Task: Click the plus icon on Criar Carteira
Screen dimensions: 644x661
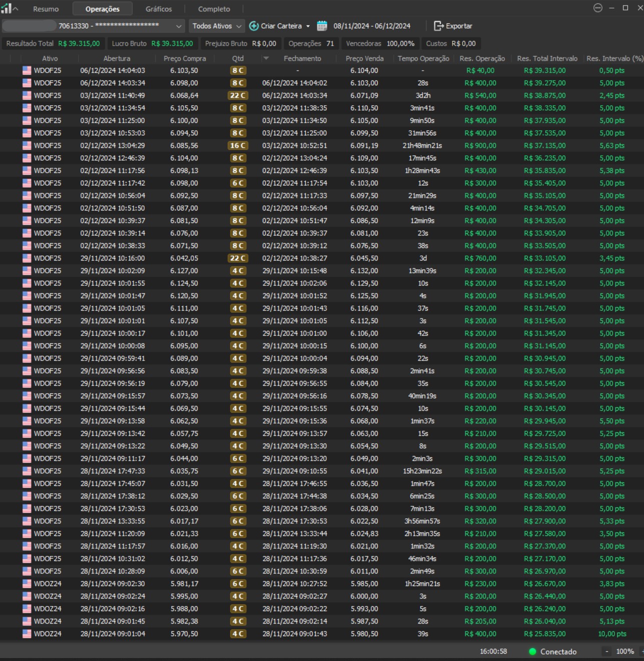Action: tap(254, 26)
